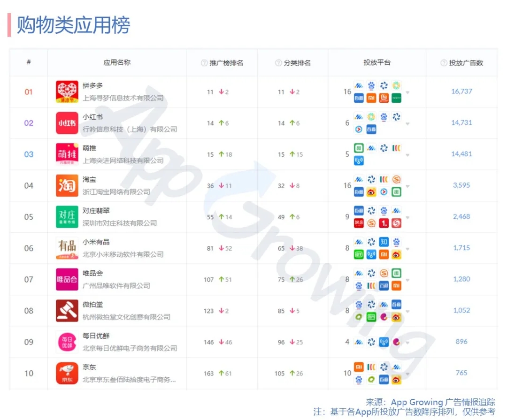Select the company name 浙江淘宝网络有限公司
Viewport: 507px width, 420px height.
coord(116,192)
